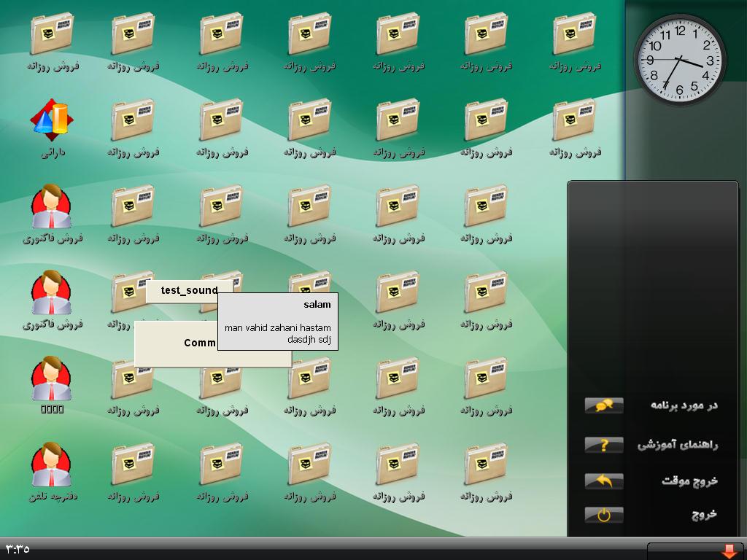
Task: Click the "dasdjh sdj" text line
Action: coord(309,340)
